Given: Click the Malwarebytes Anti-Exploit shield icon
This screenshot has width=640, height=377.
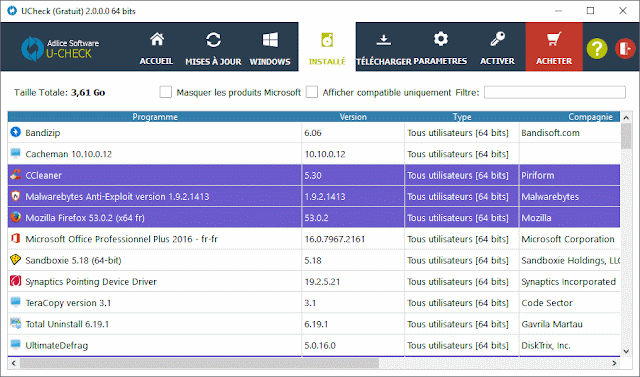Looking at the screenshot, I should click(x=16, y=196).
